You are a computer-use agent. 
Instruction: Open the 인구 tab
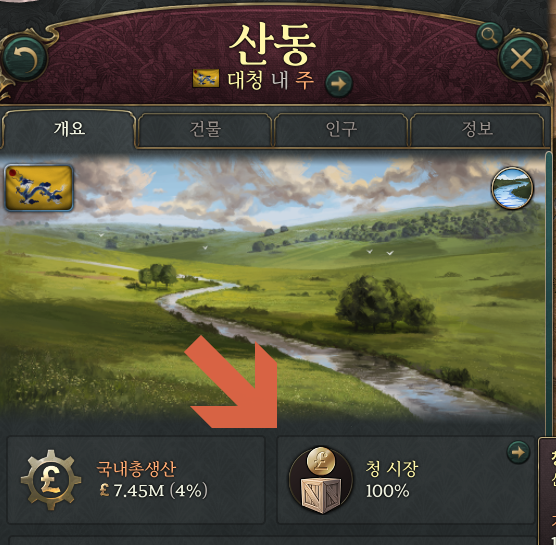tap(341, 129)
